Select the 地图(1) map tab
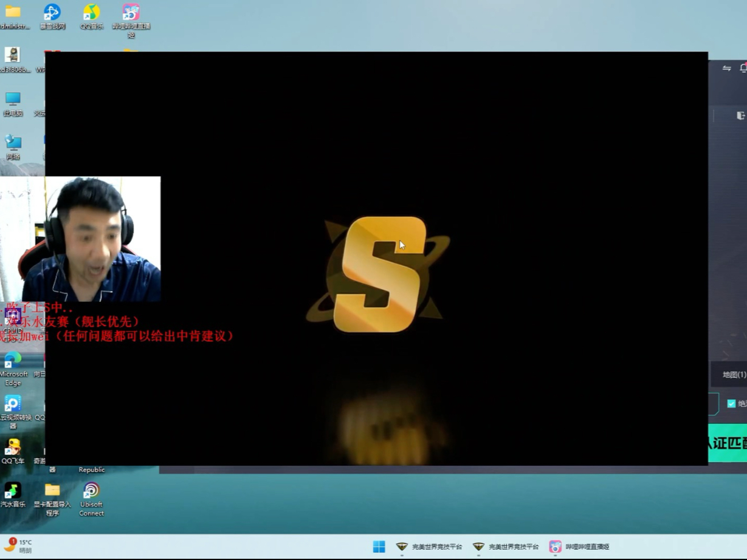 click(734, 375)
